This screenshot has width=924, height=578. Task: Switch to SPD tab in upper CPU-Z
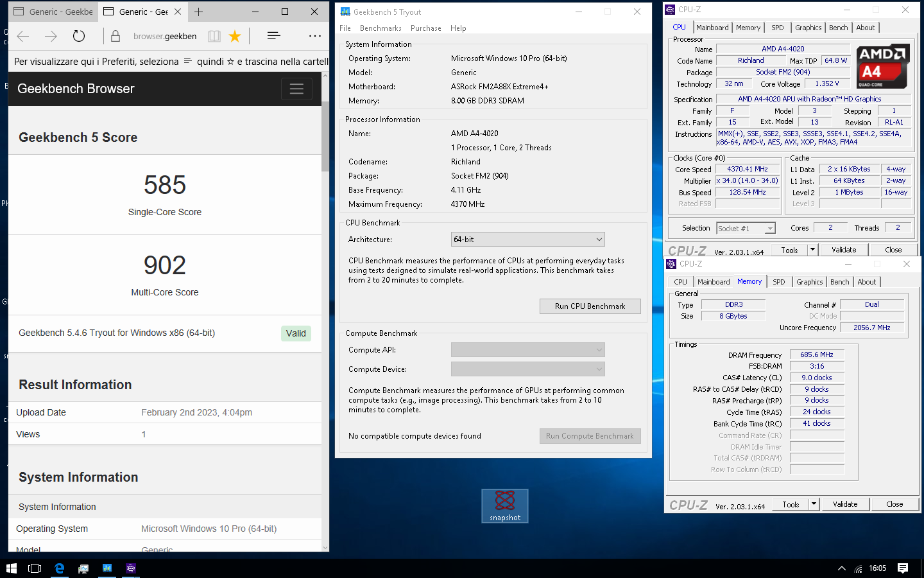778,28
